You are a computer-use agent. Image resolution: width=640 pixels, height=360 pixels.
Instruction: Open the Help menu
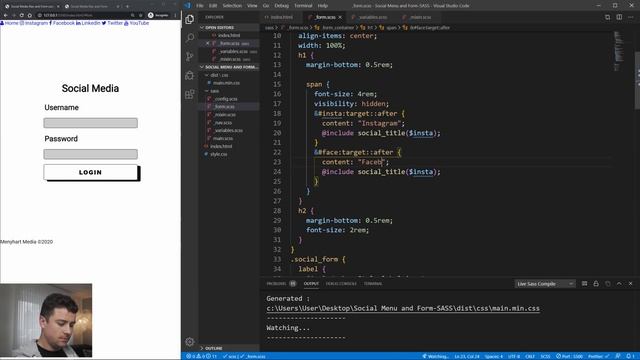tap(322, 6)
